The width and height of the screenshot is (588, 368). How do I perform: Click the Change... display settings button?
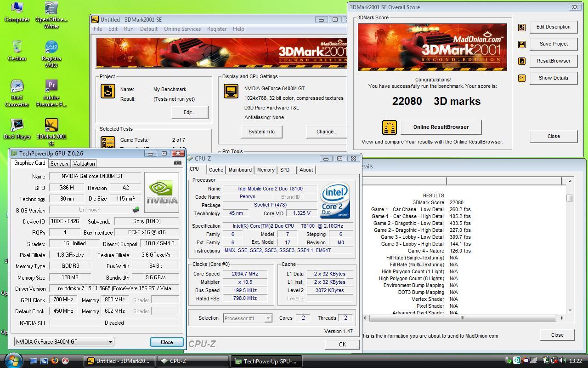(327, 132)
